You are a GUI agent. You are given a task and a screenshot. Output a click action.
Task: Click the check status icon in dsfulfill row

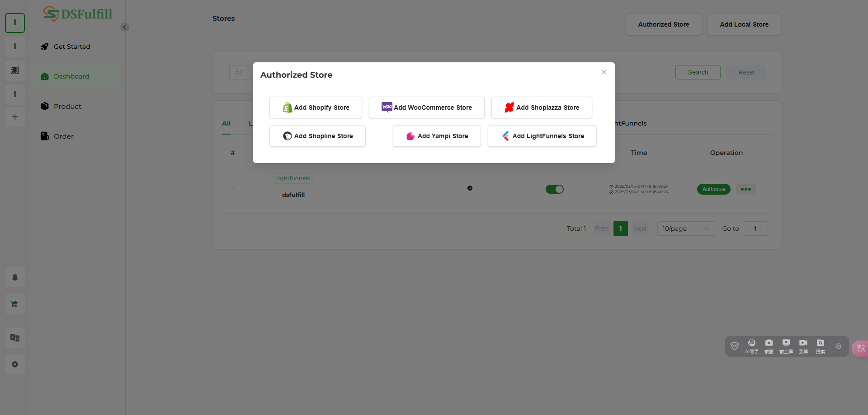[470, 188]
